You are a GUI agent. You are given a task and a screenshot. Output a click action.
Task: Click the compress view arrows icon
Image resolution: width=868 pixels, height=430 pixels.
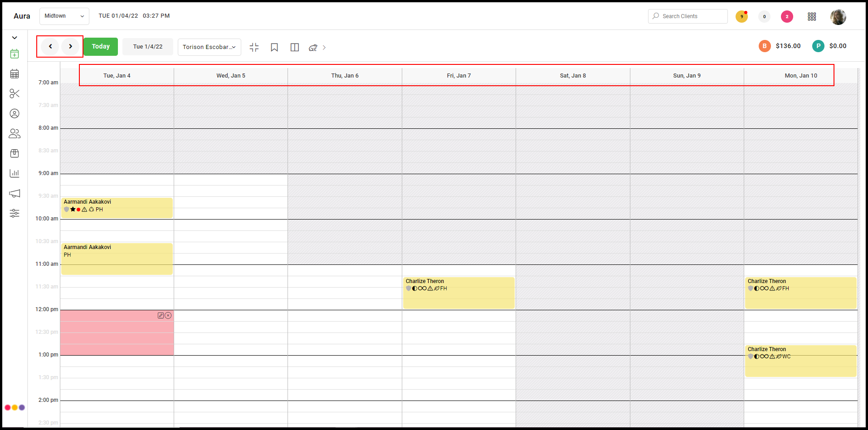coord(254,47)
